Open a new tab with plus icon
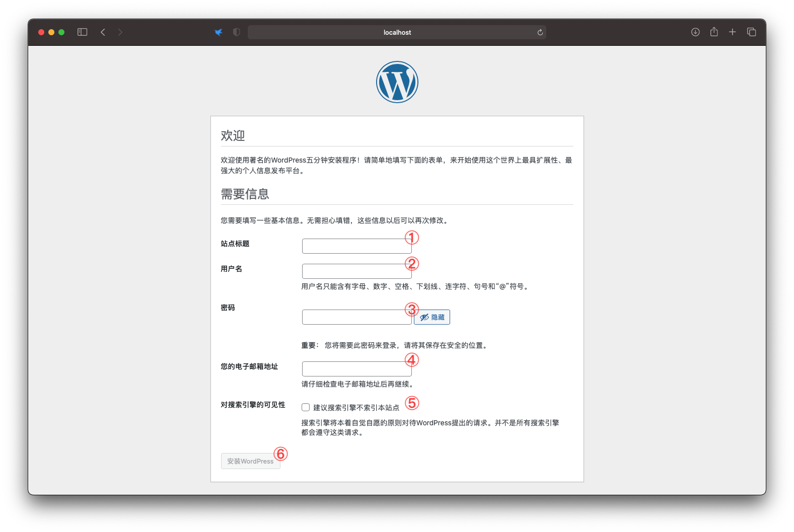This screenshot has width=794, height=532. pyautogui.click(x=732, y=32)
